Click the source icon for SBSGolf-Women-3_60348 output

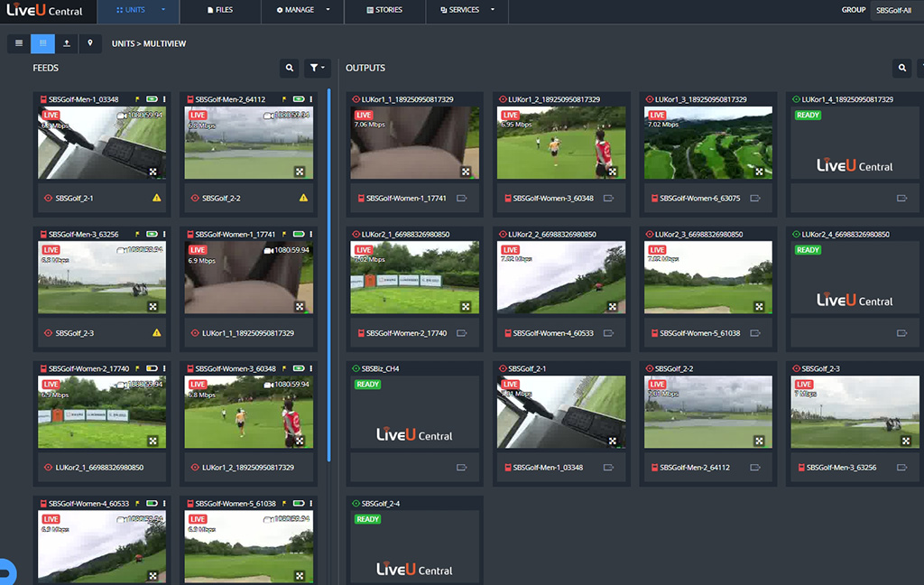[609, 198]
